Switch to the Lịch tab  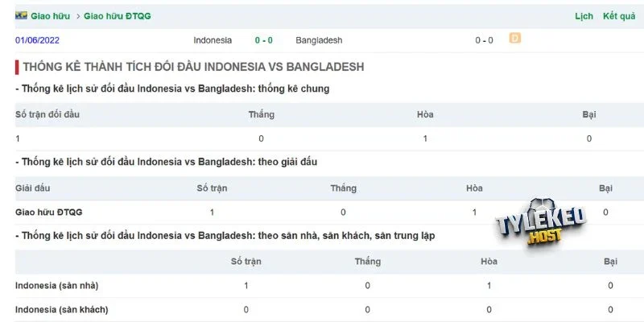(584, 16)
